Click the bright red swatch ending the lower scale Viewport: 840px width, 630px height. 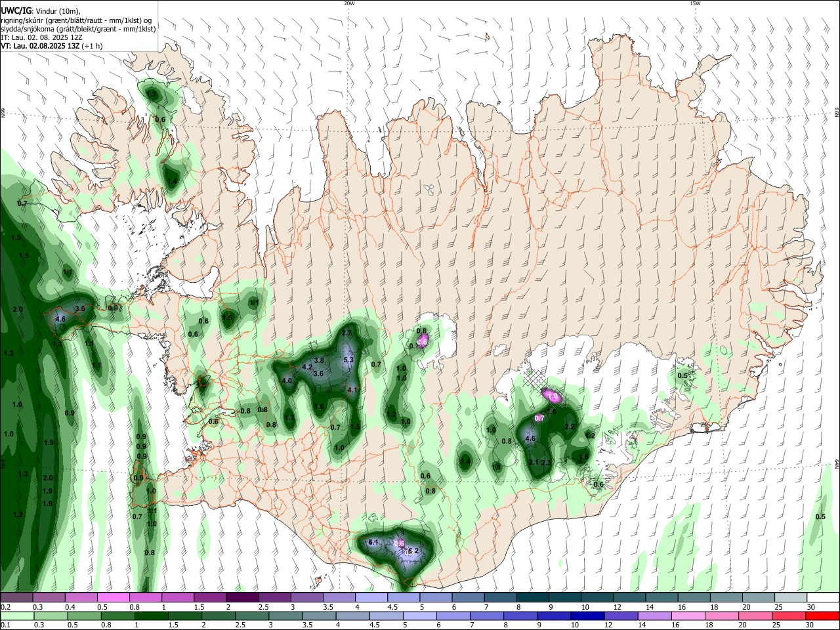pyautogui.click(x=823, y=616)
